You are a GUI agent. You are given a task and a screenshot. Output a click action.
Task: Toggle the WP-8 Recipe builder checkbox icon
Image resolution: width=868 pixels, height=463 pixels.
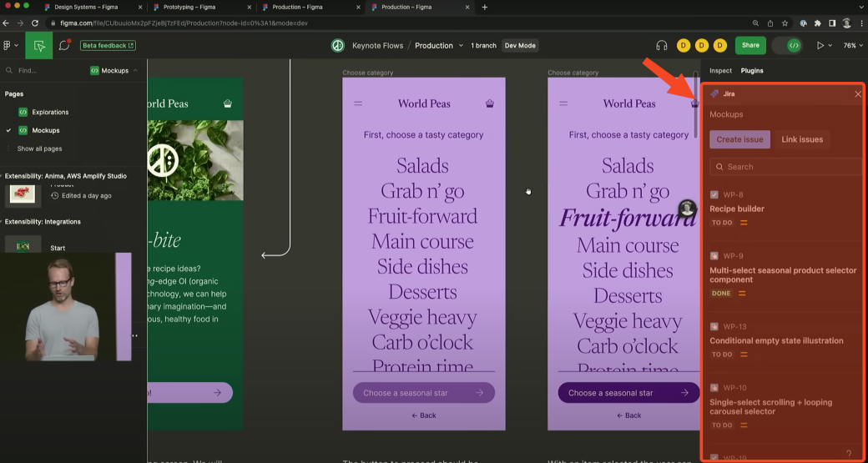click(x=714, y=194)
